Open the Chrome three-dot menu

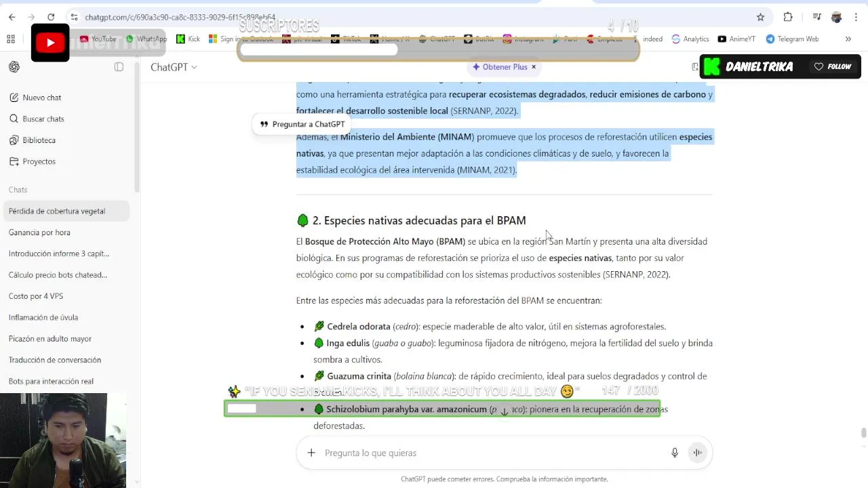point(856,17)
